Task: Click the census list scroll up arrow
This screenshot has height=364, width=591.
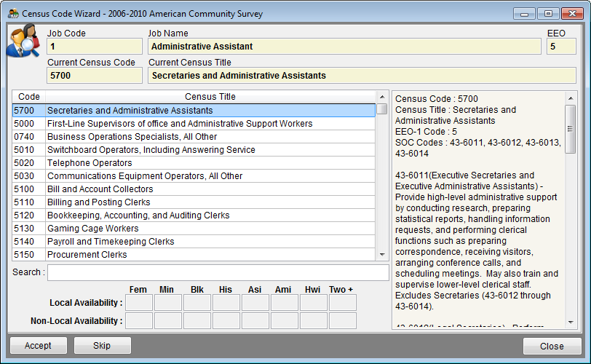Action: tap(382, 97)
